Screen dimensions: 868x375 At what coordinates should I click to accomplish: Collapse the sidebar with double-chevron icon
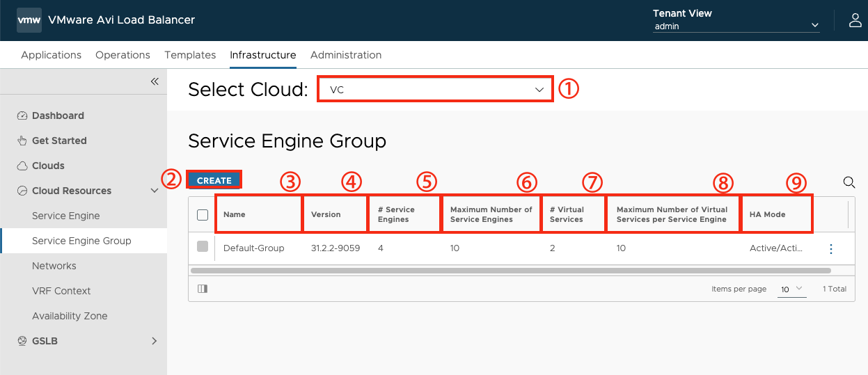click(x=155, y=81)
